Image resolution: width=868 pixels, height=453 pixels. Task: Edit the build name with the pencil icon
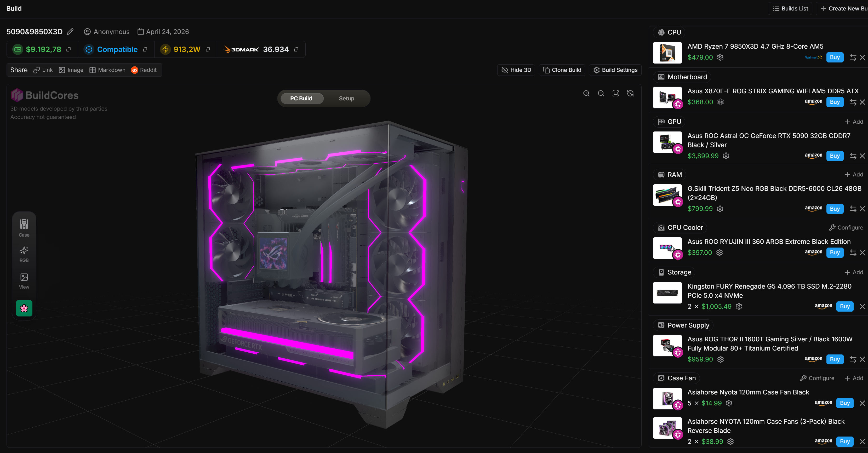click(70, 32)
